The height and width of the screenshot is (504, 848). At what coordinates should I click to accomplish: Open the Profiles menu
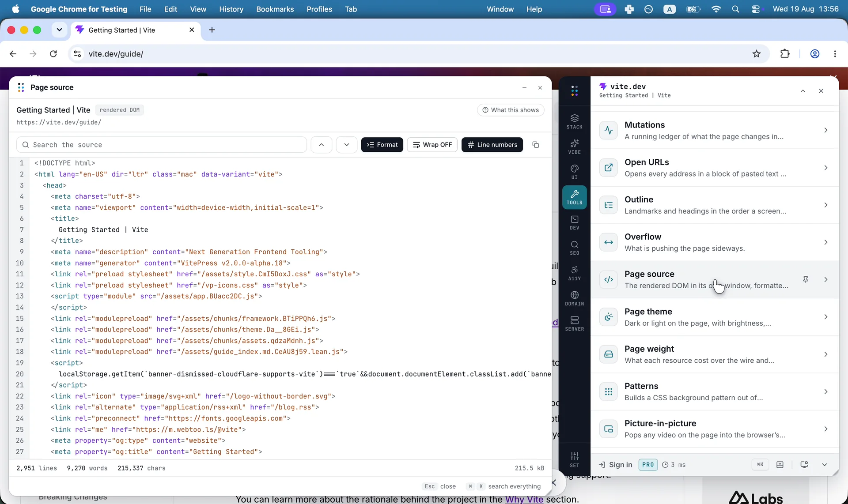click(x=319, y=9)
